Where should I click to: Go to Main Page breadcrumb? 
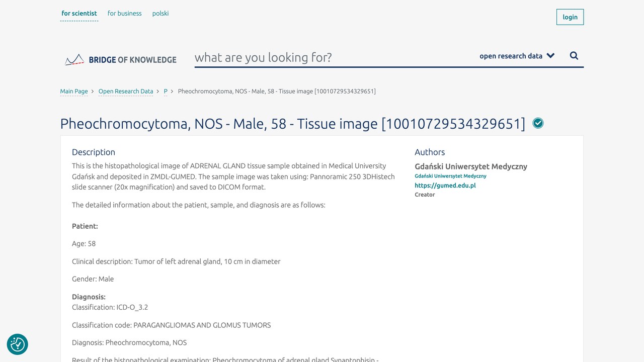point(74,92)
